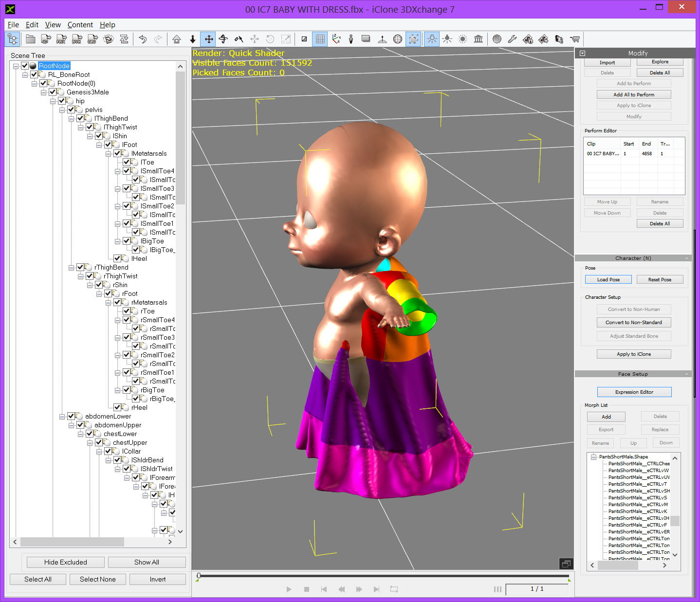Click the wrench Preferences icon
The image size is (700, 602).
tap(512, 39)
